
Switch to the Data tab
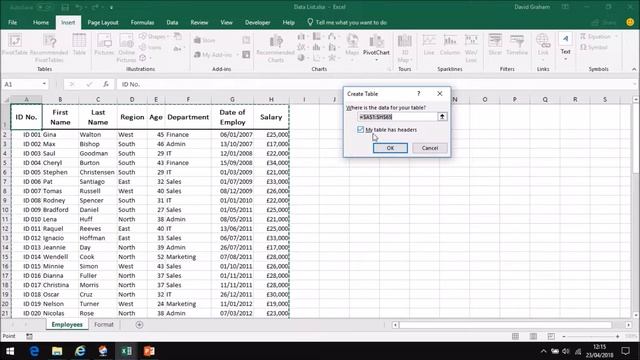tap(172, 22)
